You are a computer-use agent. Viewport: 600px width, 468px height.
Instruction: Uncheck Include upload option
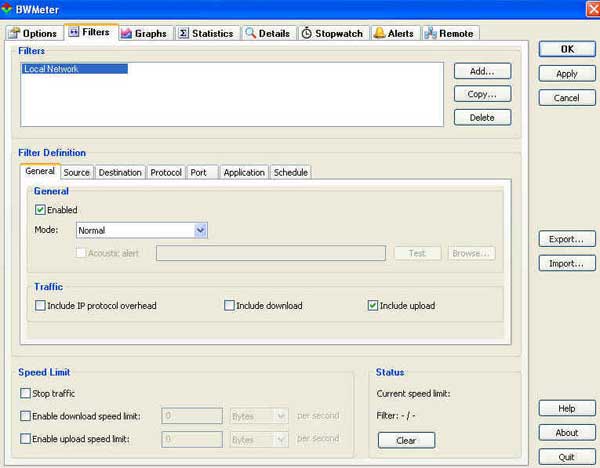coord(373,305)
